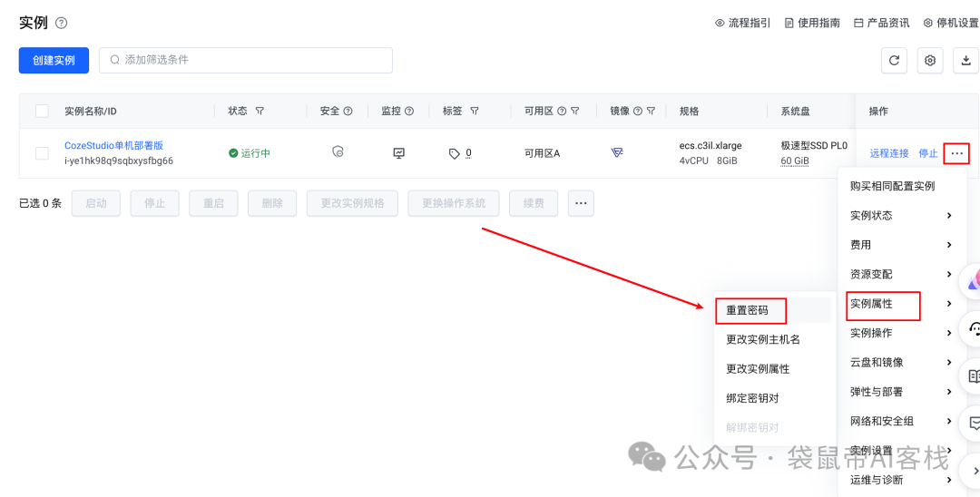Click the 删除 batch button
Screen dimensions: 980x497
[272, 203]
